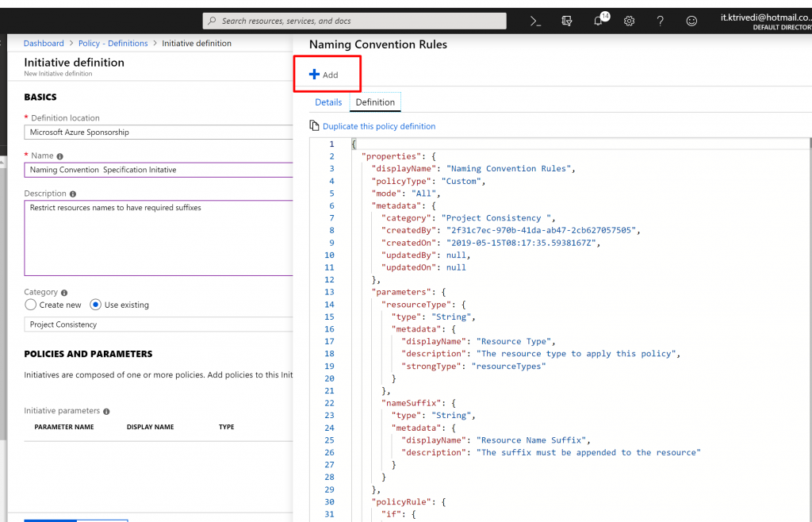Screen dimensions: 812x522
Task: Click the info icon next to Name
Action: [x=60, y=156]
